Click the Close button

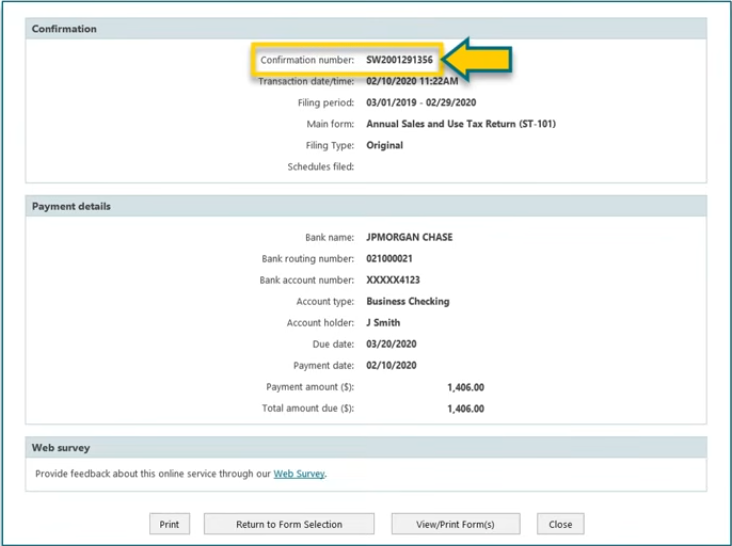(x=560, y=524)
